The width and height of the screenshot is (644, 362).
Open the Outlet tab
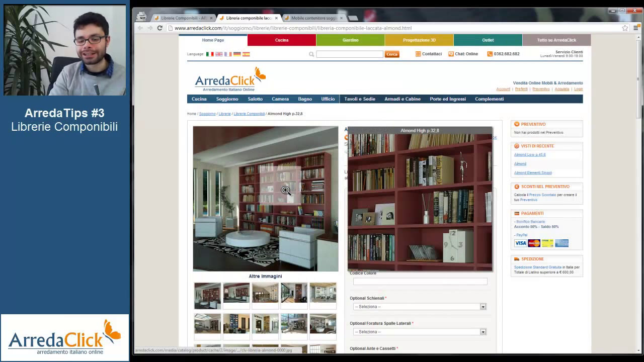(x=488, y=40)
